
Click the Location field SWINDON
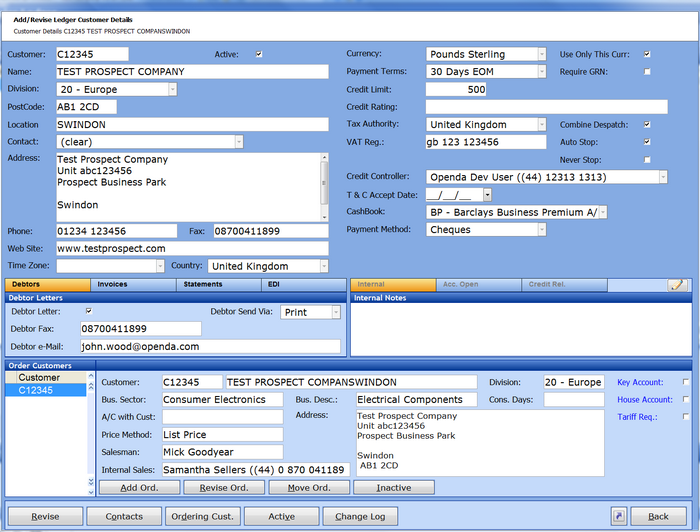pos(192,125)
